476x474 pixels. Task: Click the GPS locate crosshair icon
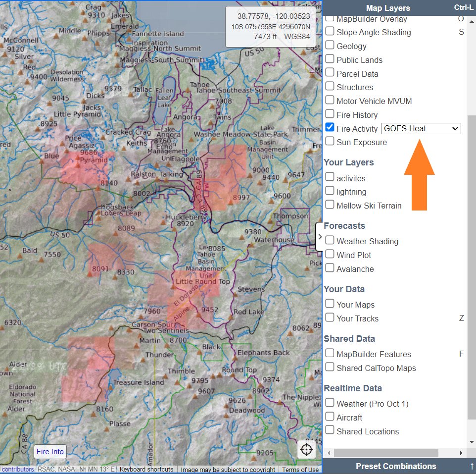point(306,449)
